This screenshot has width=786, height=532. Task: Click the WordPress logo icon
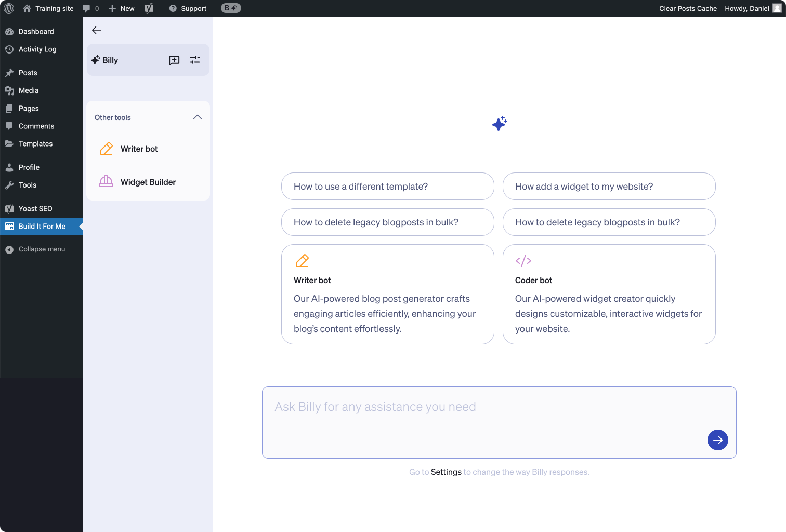point(9,8)
